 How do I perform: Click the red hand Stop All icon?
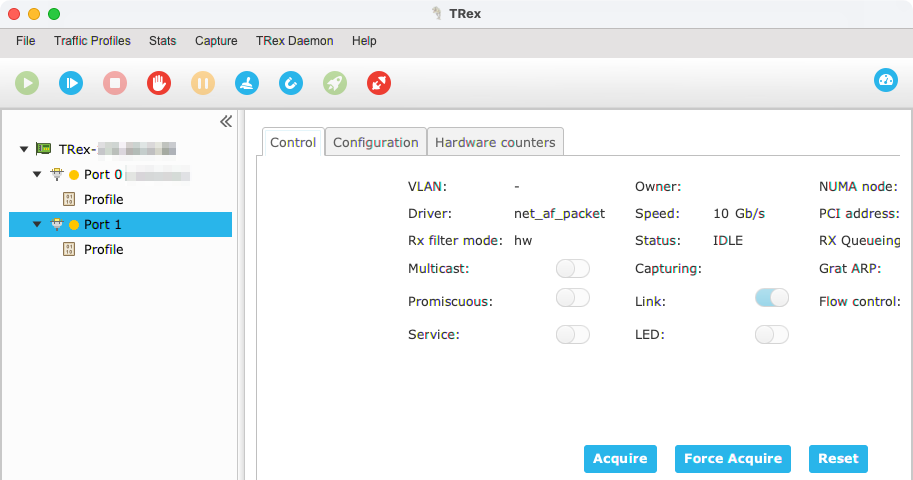(x=159, y=83)
